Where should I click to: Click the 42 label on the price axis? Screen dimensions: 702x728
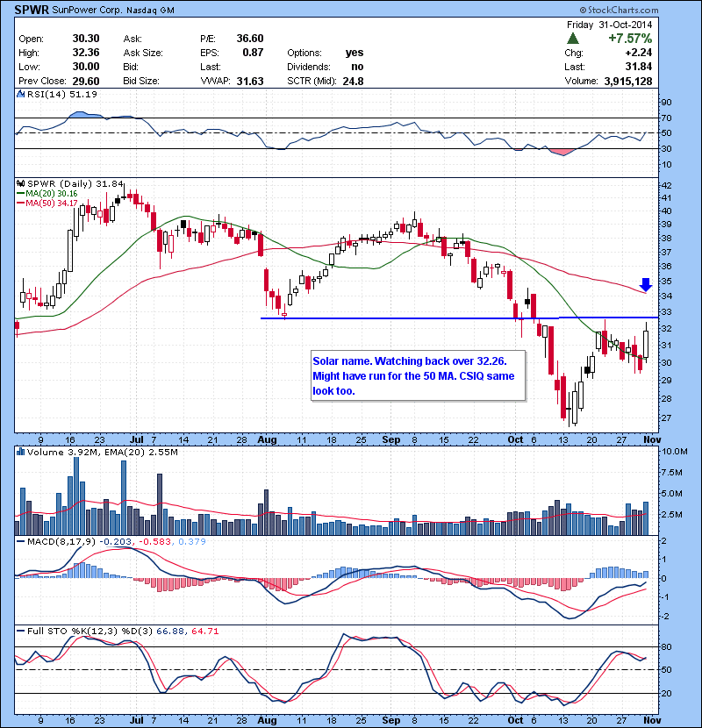coord(666,185)
